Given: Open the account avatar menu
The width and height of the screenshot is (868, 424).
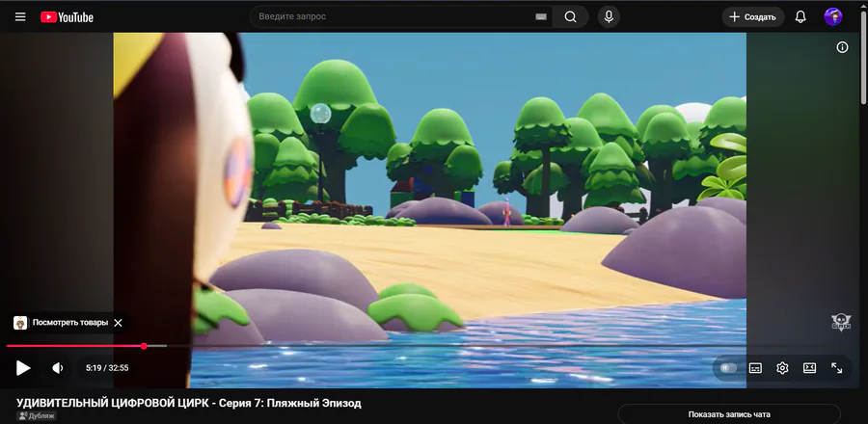Looking at the screenshot, I should tap(832, 16).
